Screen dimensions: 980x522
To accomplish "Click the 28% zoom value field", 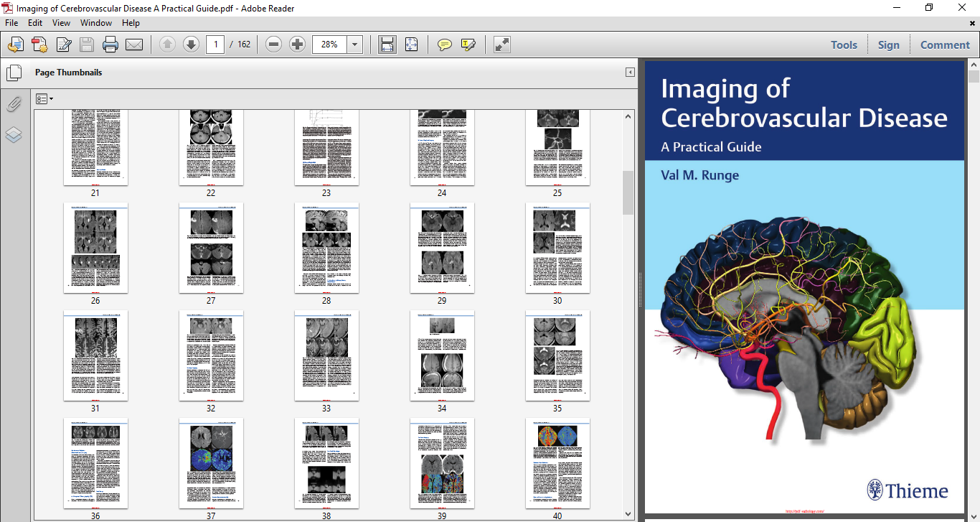I will click(x=329, y=45).
